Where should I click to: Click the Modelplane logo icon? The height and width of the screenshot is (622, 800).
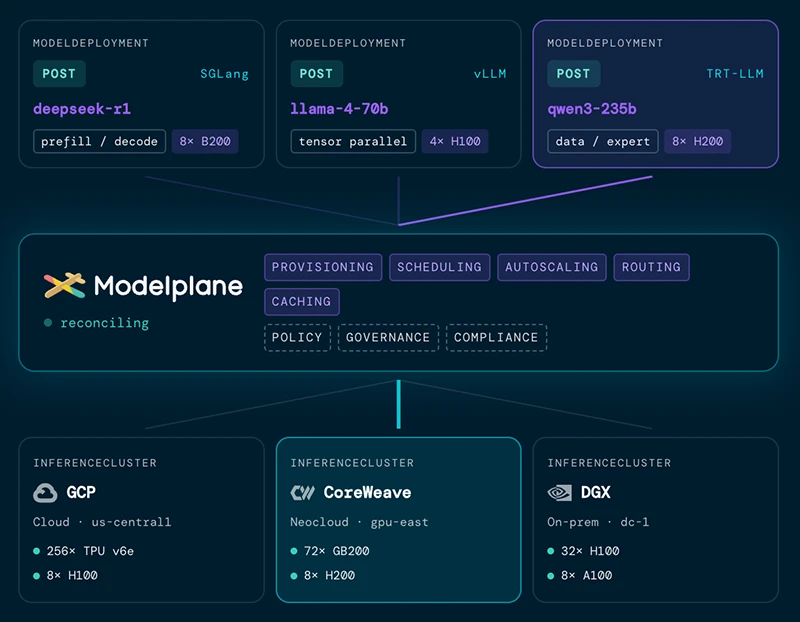tap(64, 285)
